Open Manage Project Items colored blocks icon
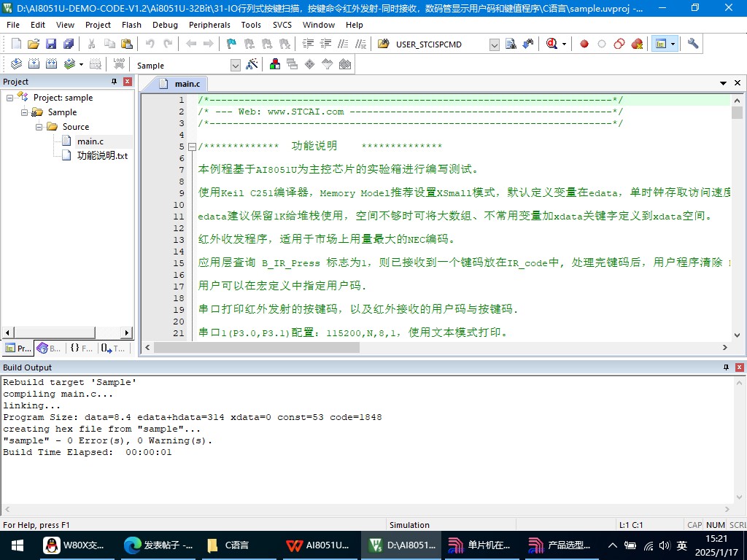This screenshot has height=560, width=747. [275, 64]
